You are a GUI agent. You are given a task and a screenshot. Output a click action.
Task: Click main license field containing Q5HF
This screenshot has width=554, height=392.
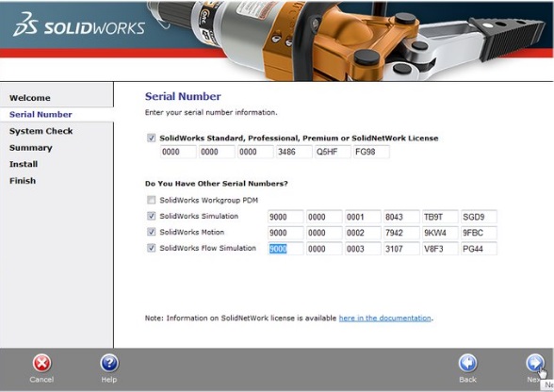point(333,152)
